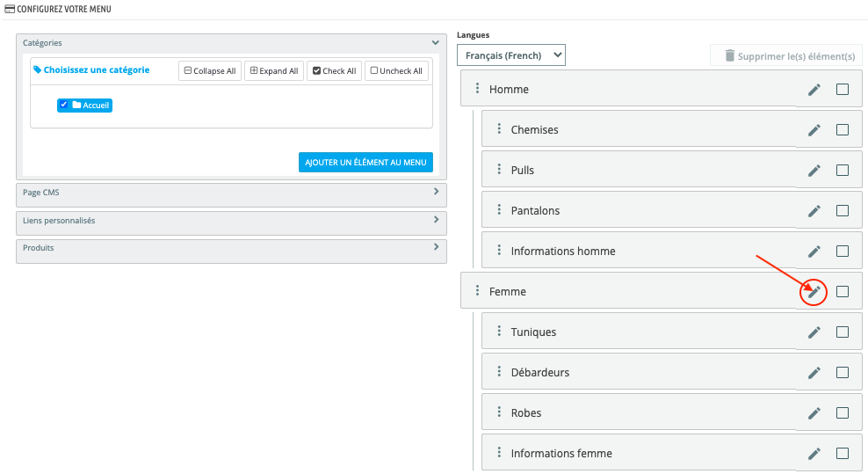Expand the Produits section
This screenshot has width=868, height=474.
coord(436,247)
